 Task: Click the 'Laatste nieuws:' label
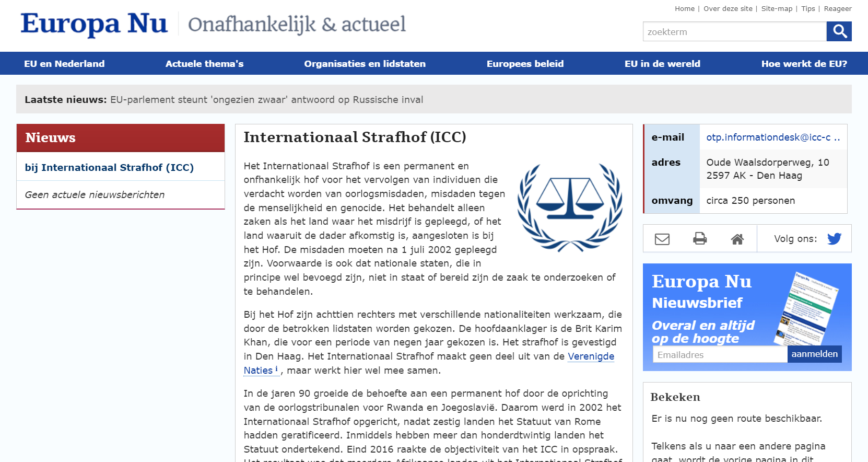point(65,99)
